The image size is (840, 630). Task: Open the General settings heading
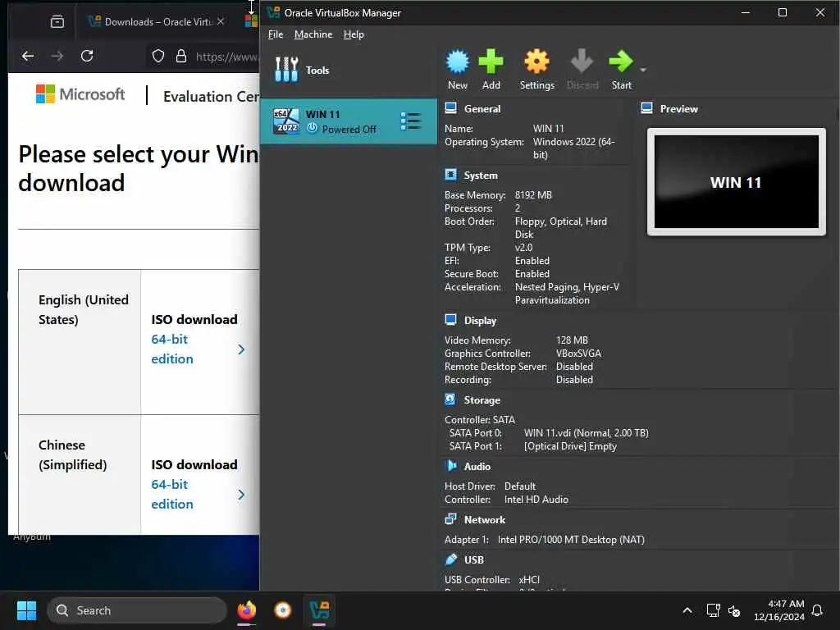pos(482,109)
